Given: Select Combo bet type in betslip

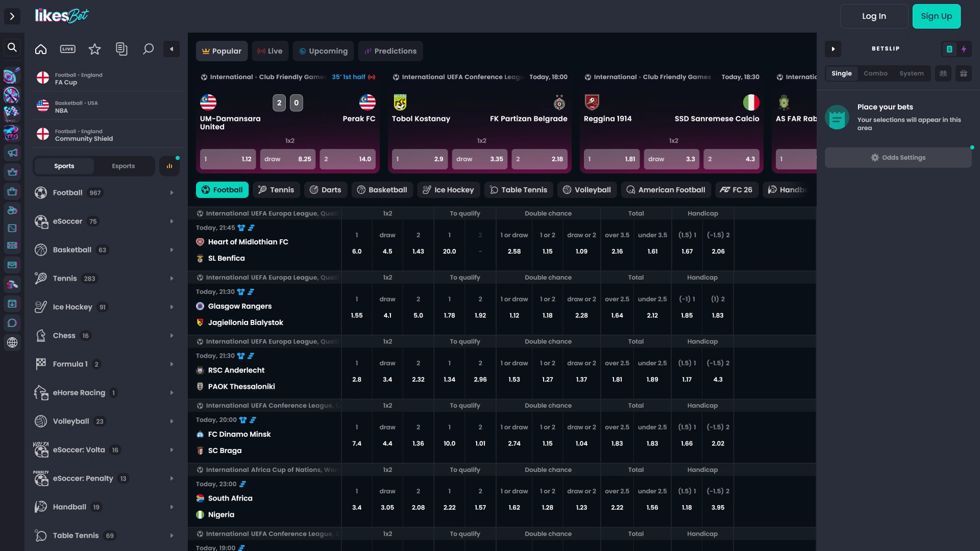Looking at the screenshot, I should [876, 73].
